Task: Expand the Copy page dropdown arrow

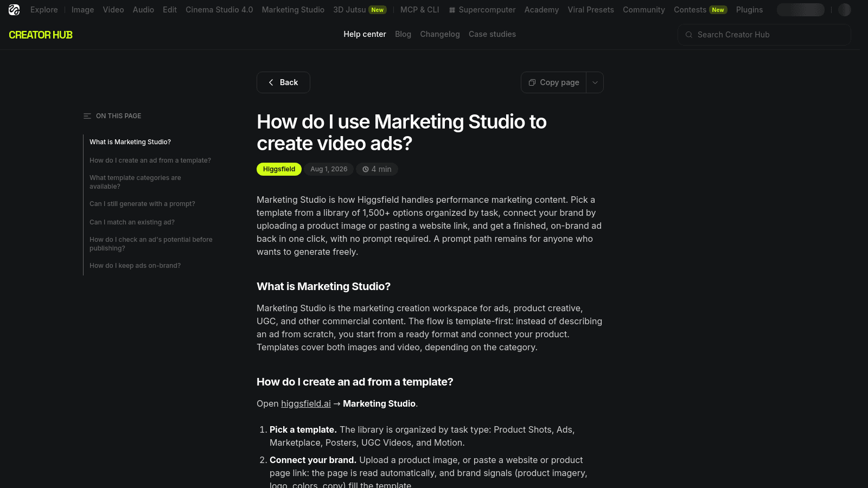Action: tap(595, 82)
